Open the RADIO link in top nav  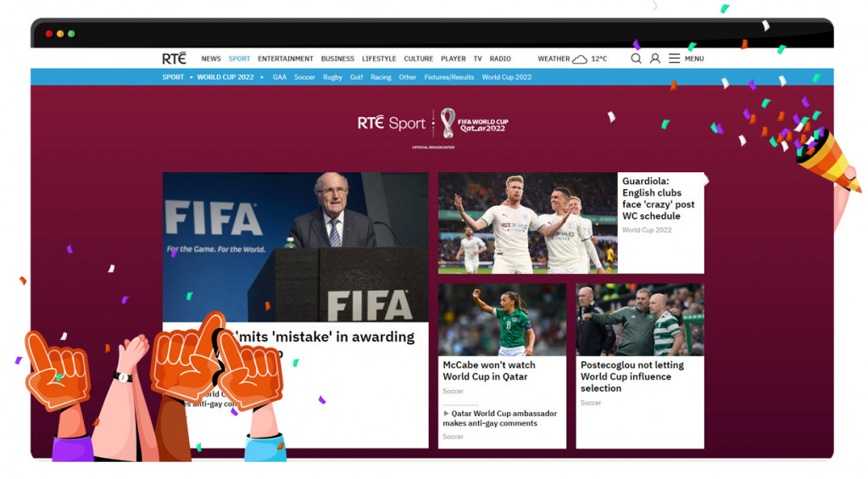pyautogui.click(x=500, y=58)
